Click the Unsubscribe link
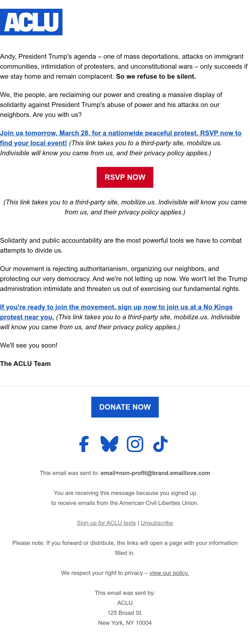This screenshot has width=250, height=644. click(x=157, y=523)
